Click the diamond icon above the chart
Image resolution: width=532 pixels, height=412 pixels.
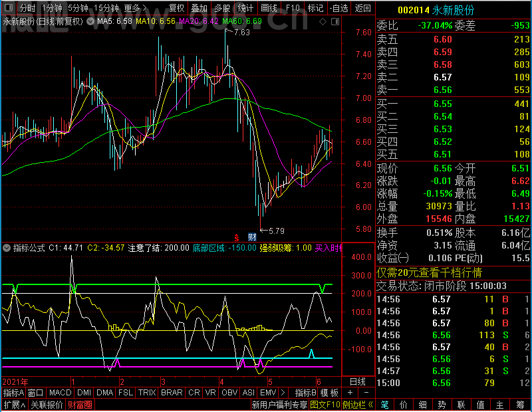point(323,22)
